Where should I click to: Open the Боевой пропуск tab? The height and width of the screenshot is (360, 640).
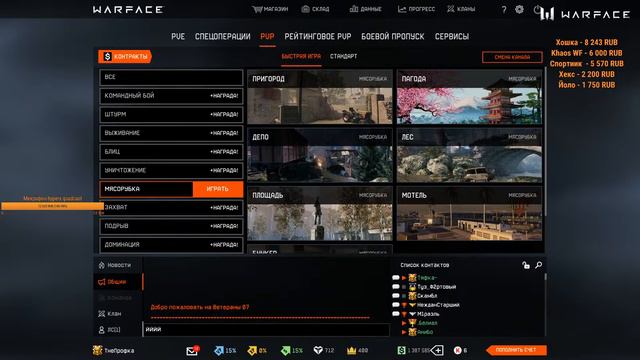click(393, 36)
